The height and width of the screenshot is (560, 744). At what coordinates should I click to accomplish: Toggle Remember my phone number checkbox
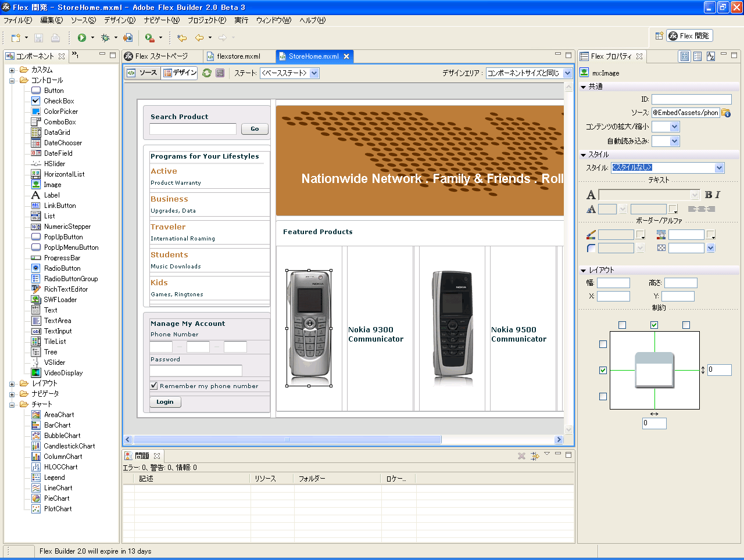tap(154, 385)
